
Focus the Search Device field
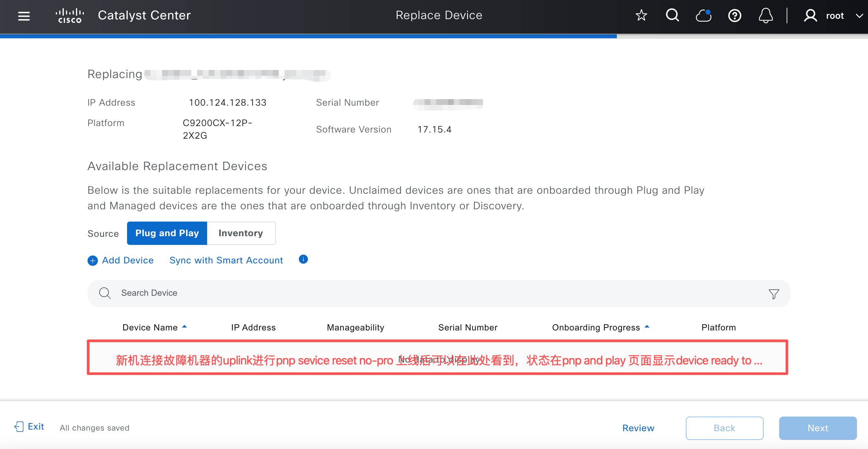pyautogui.click(x=439, y=293)
